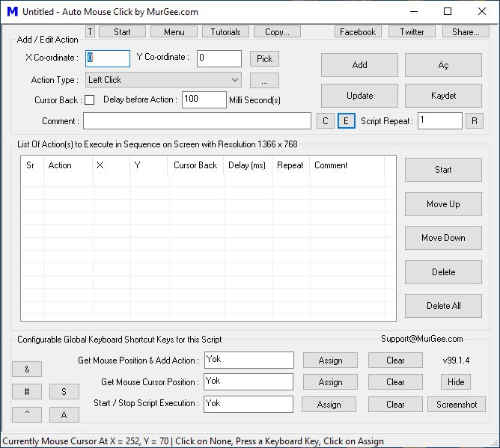
Task: Click the Delay (ms) column header
Action: coord(248,165)
